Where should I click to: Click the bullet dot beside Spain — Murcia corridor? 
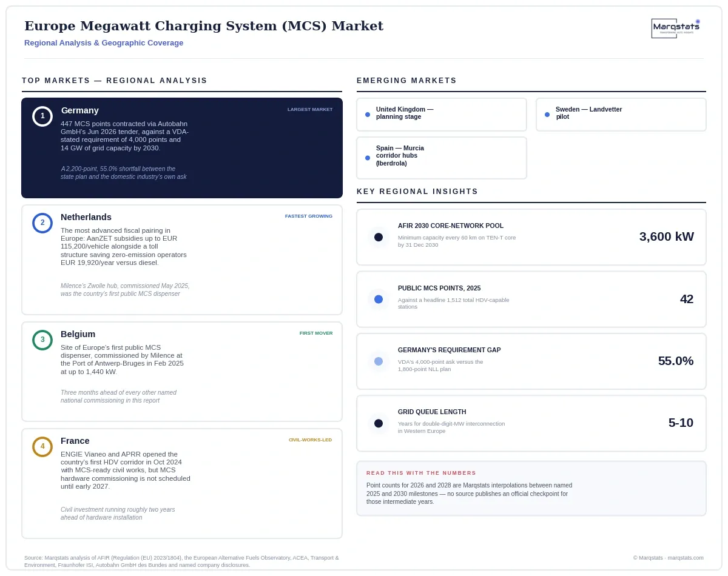click(368, 158)
